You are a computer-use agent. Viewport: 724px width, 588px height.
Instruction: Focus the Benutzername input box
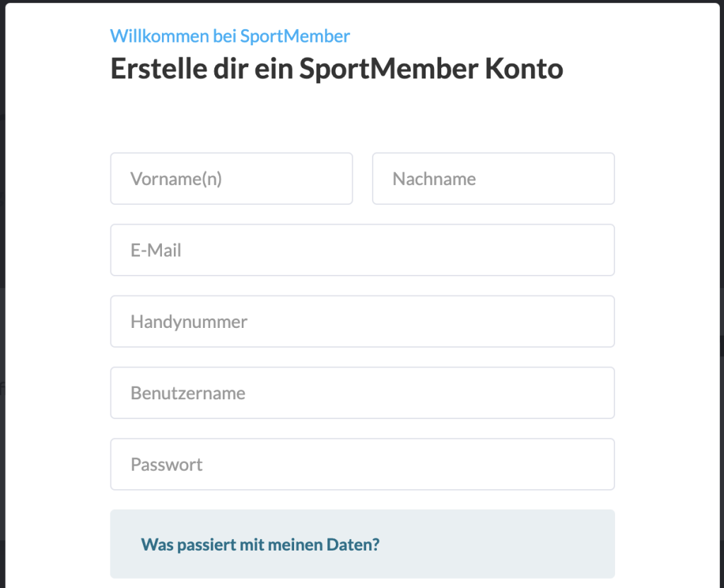tap(362, 393)
